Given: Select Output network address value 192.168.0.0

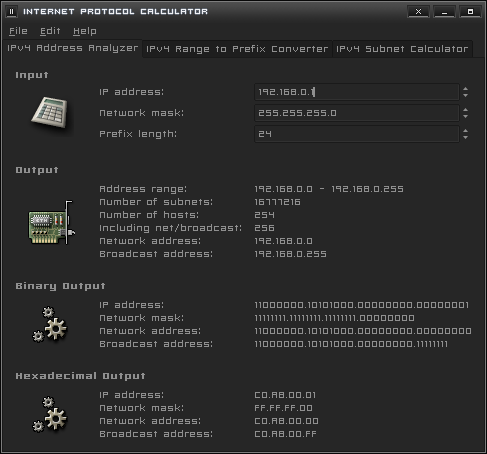Looking at the screenshot, I should (284, 241).
